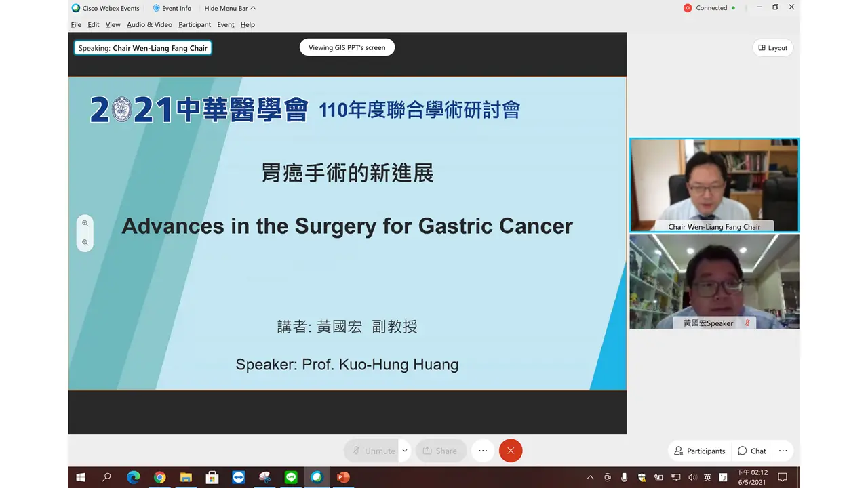
Task: Open more options ellipsis in center controls
Action: point(483,451)
